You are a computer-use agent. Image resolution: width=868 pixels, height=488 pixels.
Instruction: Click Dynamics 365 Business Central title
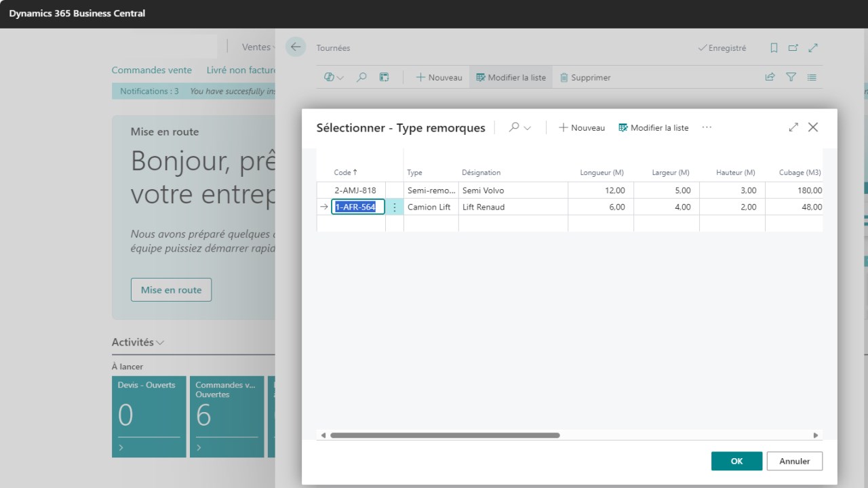point(77,13)
